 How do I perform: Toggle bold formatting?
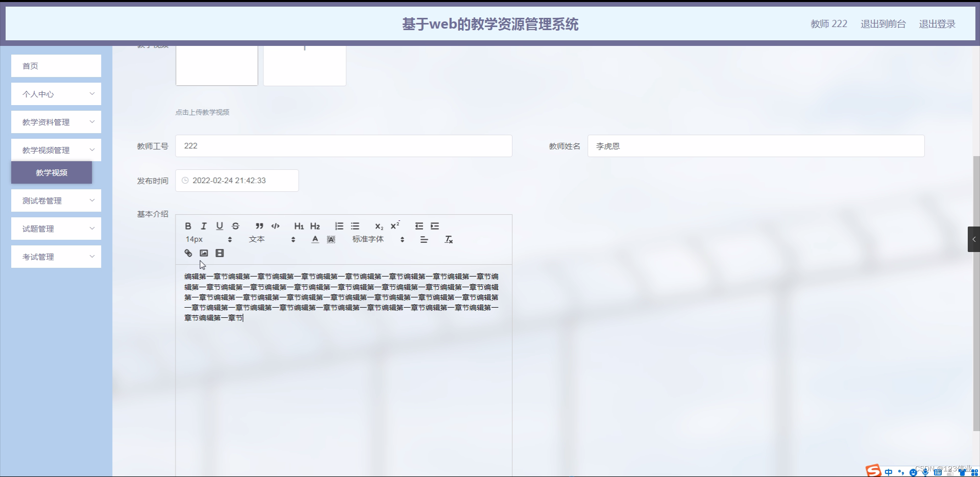pos(188,226)
